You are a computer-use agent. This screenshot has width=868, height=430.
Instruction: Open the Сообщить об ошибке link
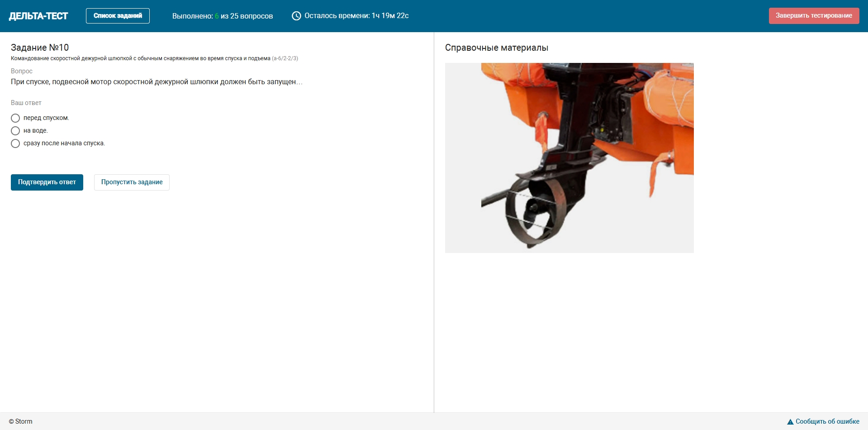(x=827, y=421)
